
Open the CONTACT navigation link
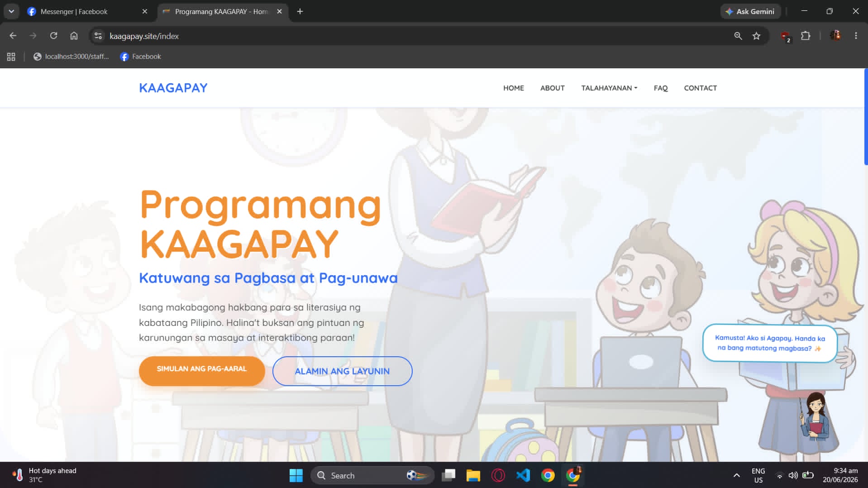pos(700,88)
